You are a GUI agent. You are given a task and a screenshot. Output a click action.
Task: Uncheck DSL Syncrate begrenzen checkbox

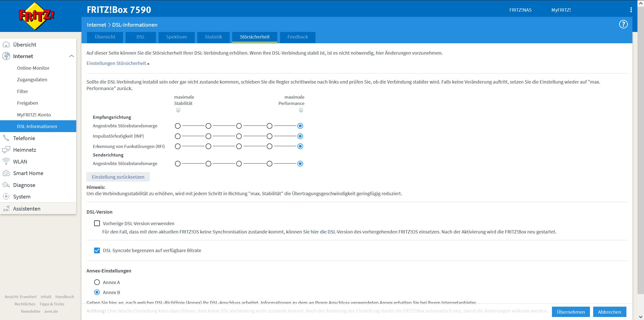(97, 250)
